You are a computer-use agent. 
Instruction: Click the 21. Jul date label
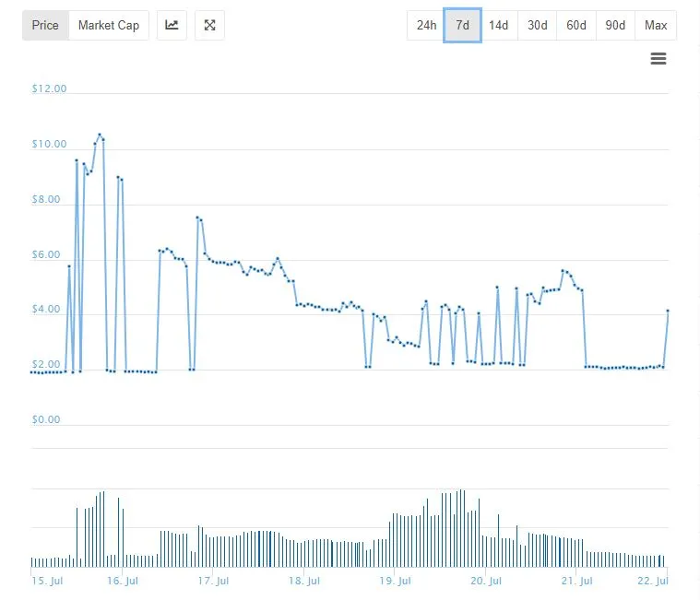[576, 581]
